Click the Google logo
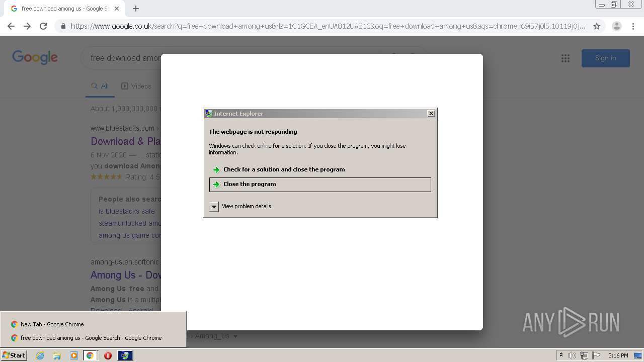The width and height of the screenshot is (644, 362). coord(35,57)
